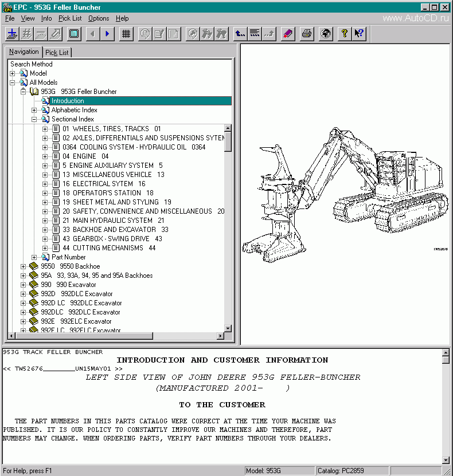
Task: Open the View menu
Action: pyautogui.click(x=28, y=18)
